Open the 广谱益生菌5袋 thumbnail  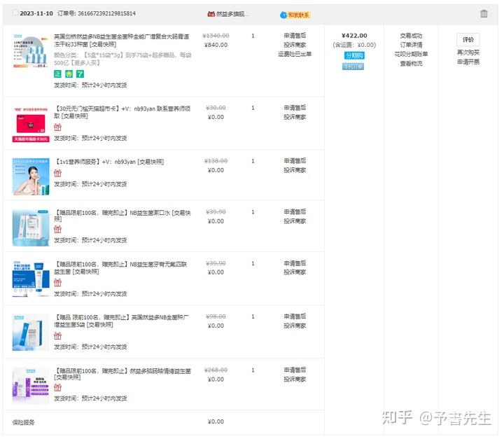(31, 332)
